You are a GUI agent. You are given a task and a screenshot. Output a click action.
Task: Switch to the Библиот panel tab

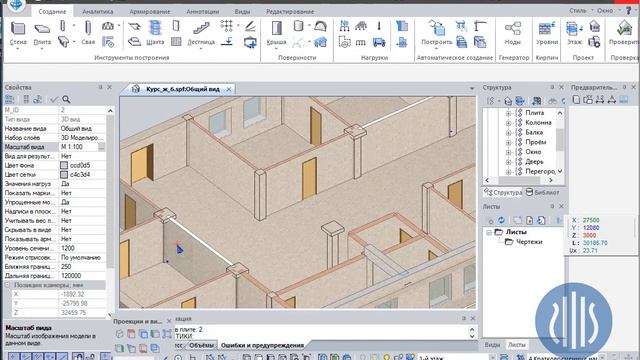pyautogui.click(x=542, y=192)
